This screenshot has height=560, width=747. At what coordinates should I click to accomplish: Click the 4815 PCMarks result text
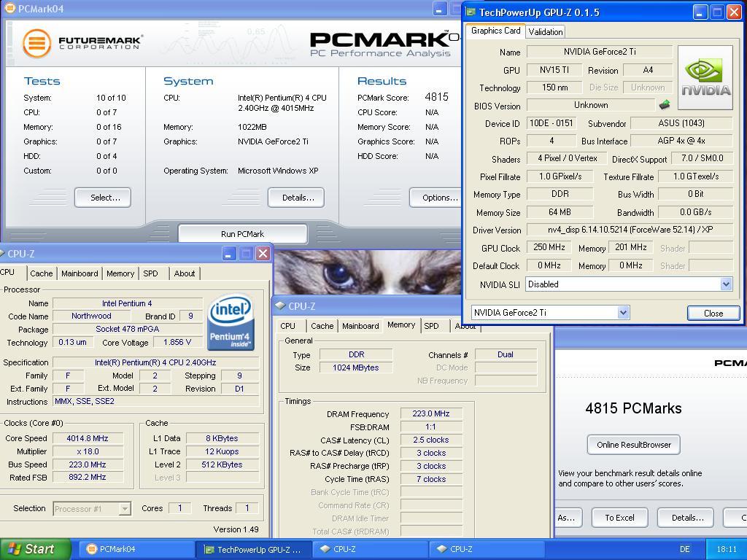click(x=633, y=408)
